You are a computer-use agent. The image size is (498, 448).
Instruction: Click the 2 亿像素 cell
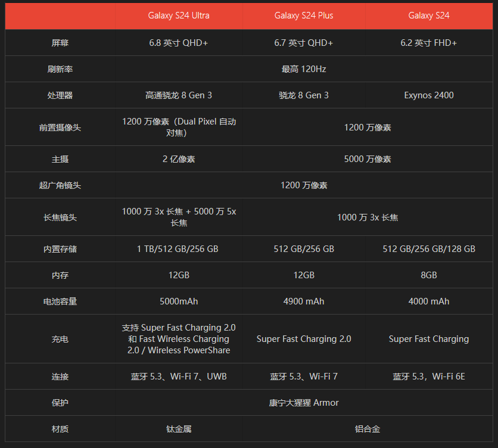179,159
